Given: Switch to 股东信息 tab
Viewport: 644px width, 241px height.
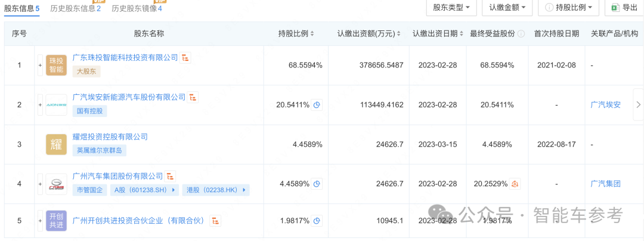Looking at the screenshot, I should pos(22,8).
